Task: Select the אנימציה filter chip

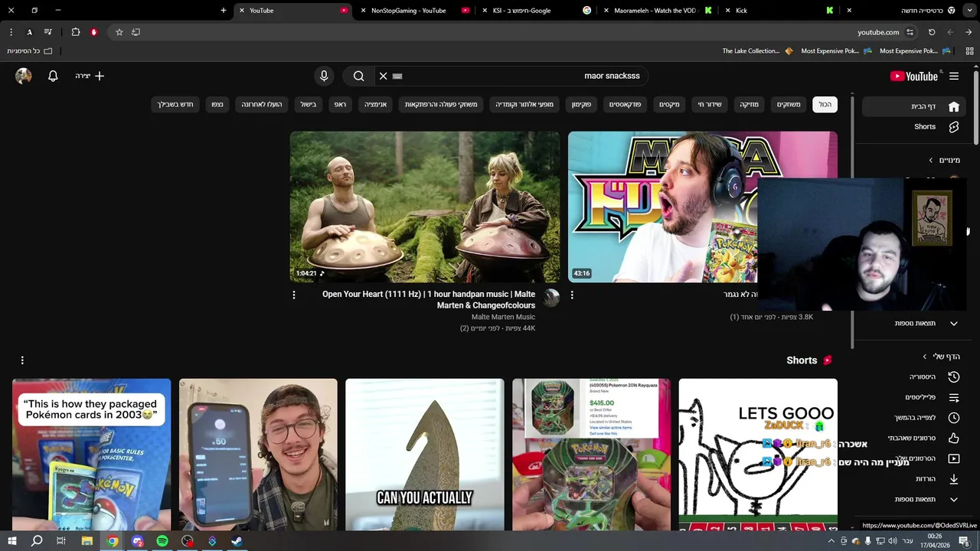Action: (x=375, y=104)
